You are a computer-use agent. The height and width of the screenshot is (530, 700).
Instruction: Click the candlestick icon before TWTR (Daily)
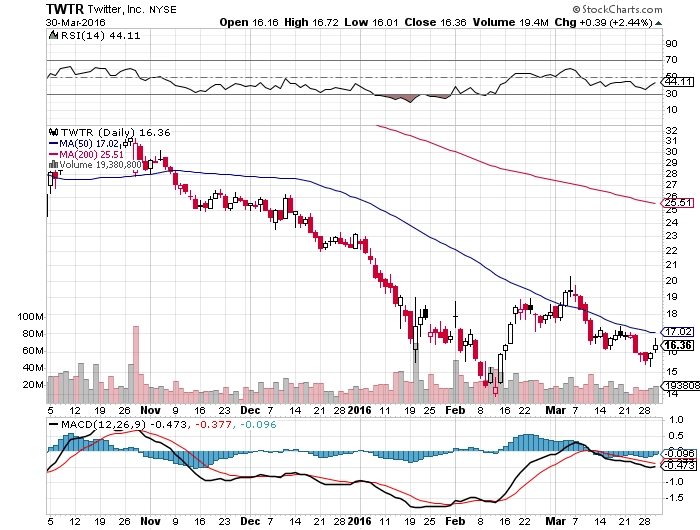54,132
